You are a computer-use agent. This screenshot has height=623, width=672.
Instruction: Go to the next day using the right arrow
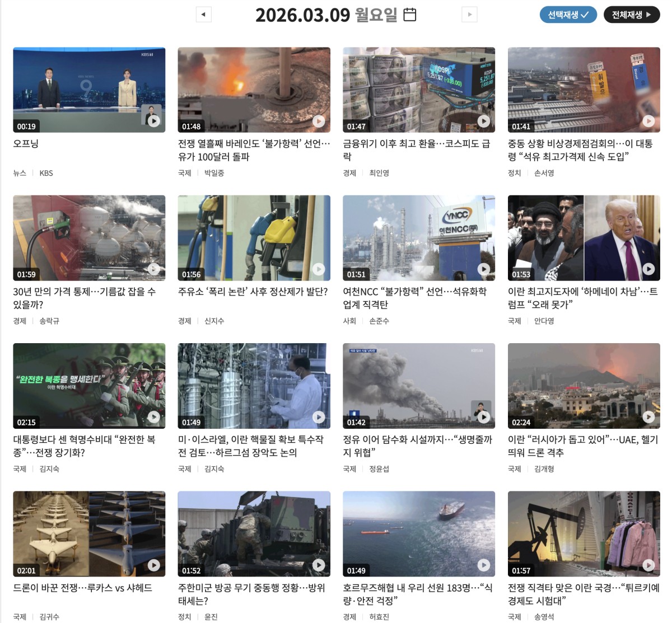469,14
